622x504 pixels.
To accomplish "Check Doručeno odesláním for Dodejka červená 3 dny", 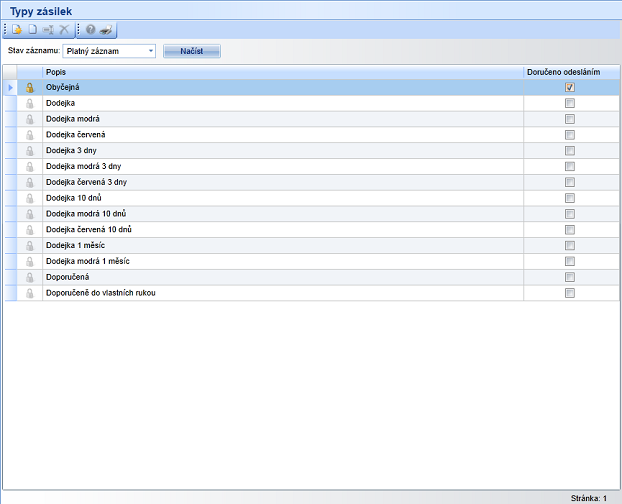I will coord(570,182).
